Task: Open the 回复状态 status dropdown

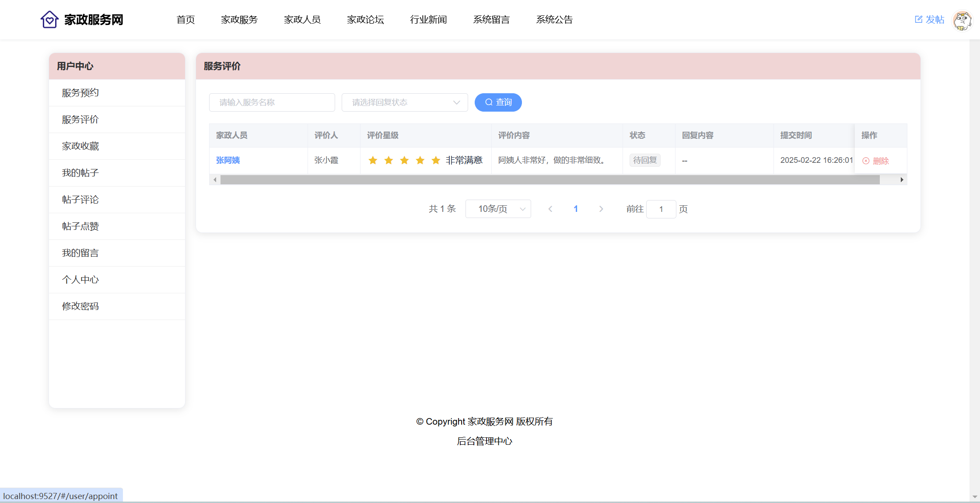Action: [x=405, y=102]
